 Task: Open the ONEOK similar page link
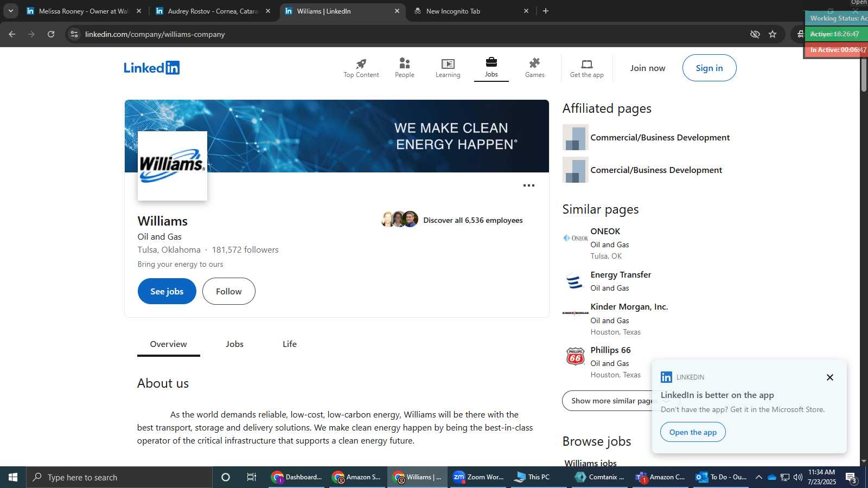pyautogui.click(x=605, y=232)
